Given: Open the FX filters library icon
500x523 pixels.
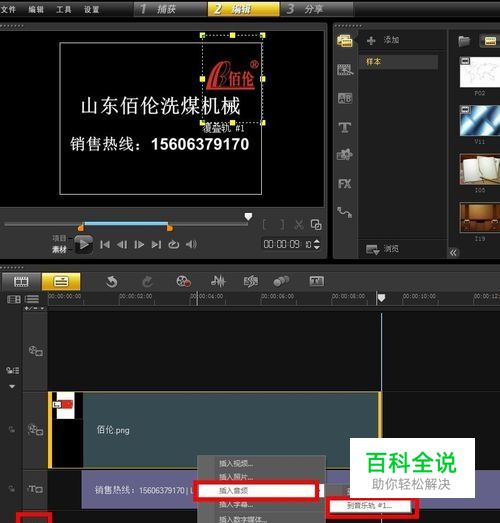Looking at the screenshot, I should 345,184.
